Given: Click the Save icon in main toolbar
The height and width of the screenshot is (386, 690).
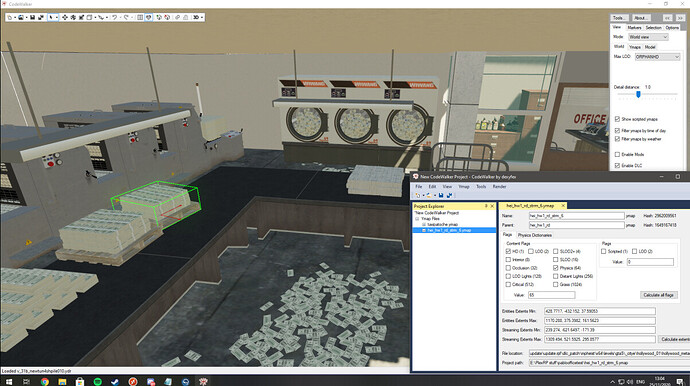Looking at the screenshot, I should point(32,18).
